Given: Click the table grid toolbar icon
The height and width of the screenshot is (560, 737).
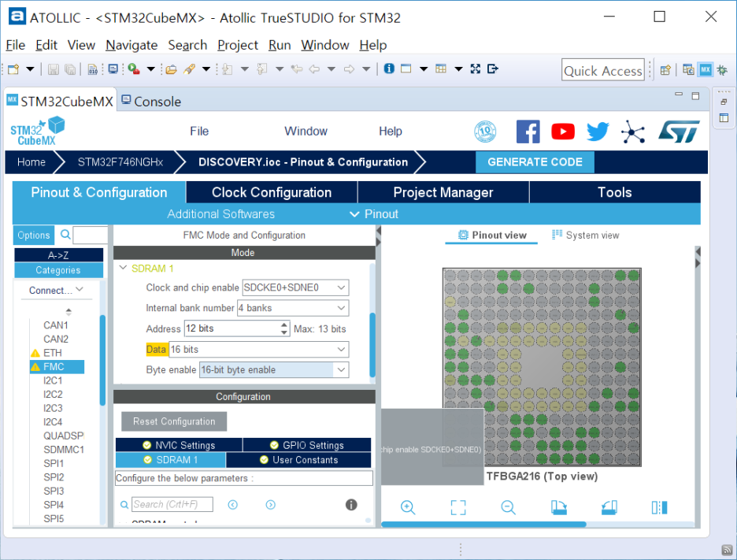Looking at the screenshot, I should [441, 69].
